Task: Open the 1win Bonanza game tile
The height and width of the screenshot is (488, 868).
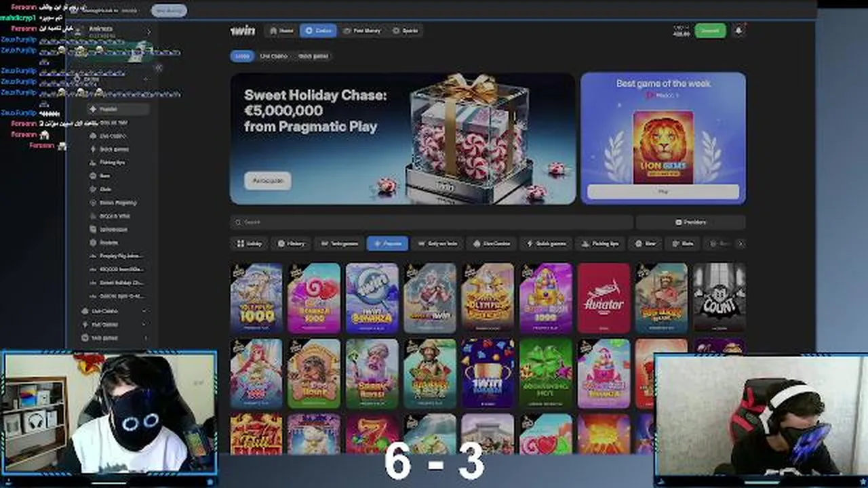Action: (x=372, y=298)
